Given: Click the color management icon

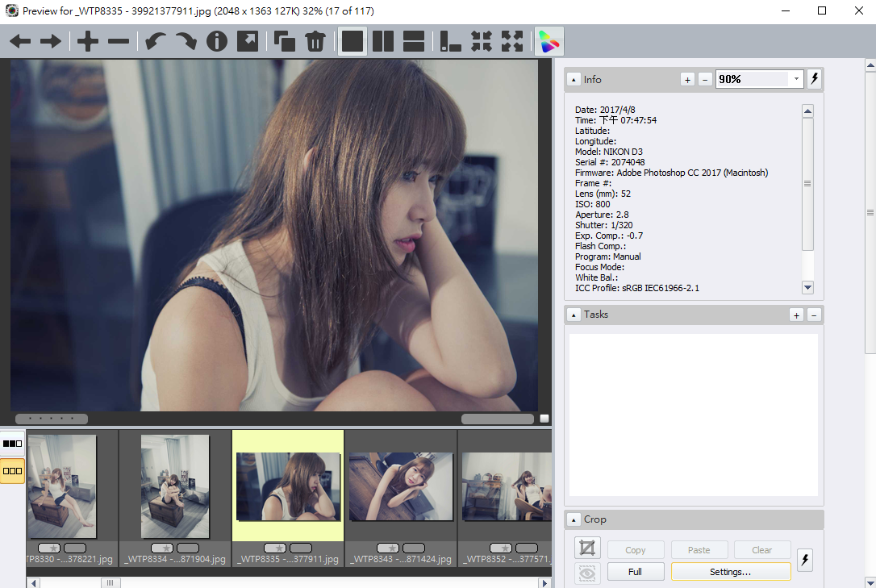Looking at the screenshot, I should click(x=549, y=41).
